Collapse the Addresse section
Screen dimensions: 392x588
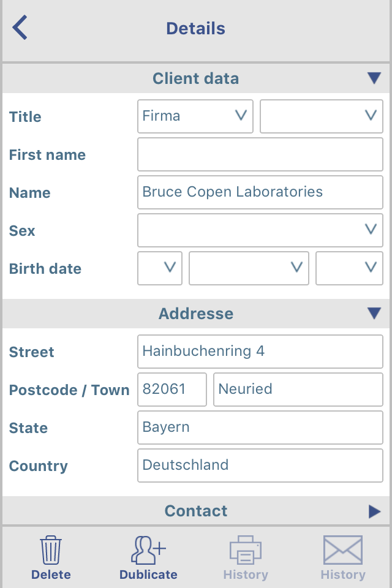374,313
